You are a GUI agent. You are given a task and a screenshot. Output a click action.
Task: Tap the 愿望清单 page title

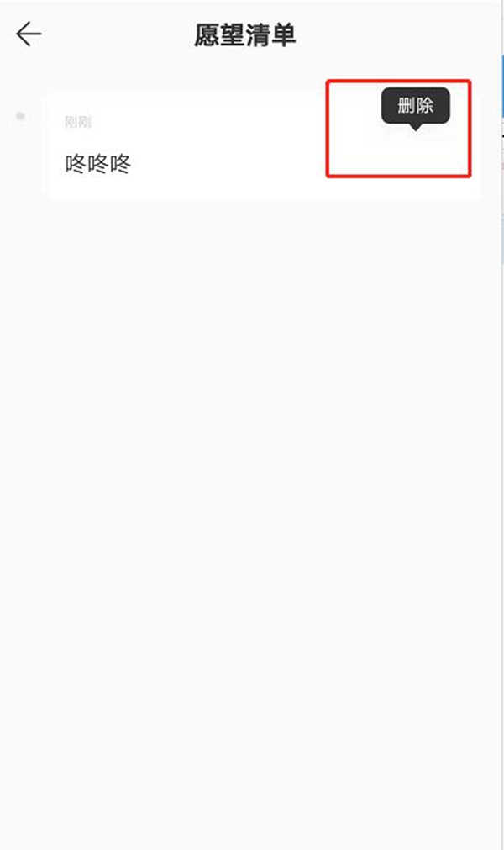point(245,35)
